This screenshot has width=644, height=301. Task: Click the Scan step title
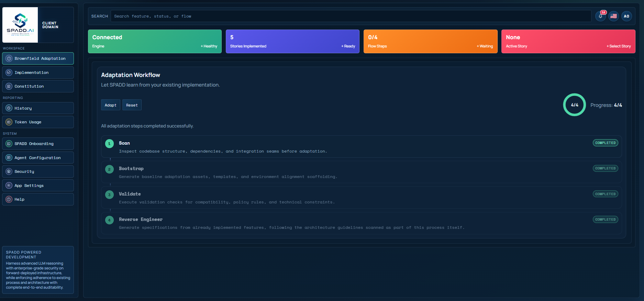[x=124, y=143]
